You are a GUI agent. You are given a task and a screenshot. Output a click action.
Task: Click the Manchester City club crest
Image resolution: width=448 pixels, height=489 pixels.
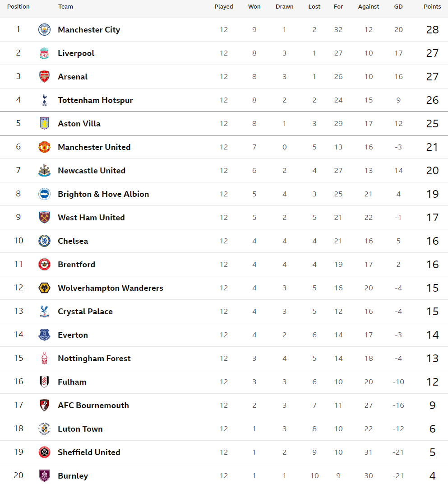point(44,30)
